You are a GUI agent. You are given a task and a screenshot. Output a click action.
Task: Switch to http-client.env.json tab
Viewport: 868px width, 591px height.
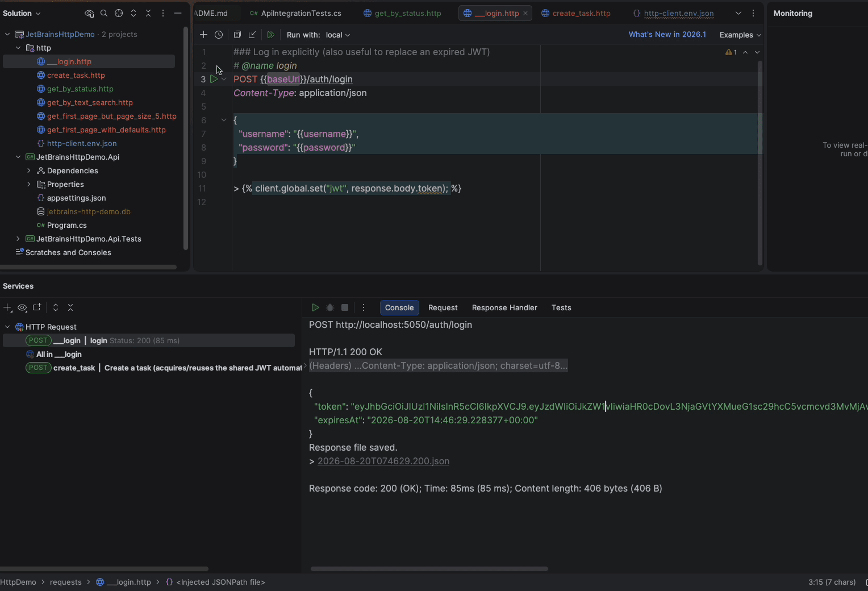point(673,13)
